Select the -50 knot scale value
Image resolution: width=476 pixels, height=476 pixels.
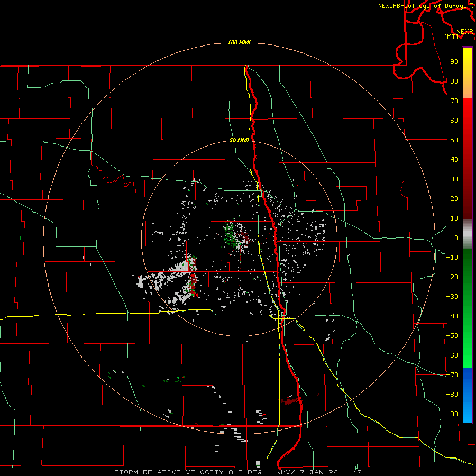pos(452,336)
